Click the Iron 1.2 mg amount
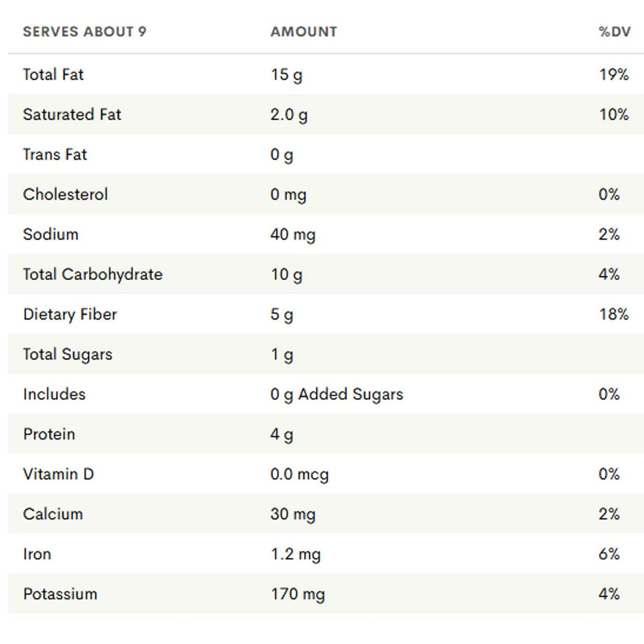The image size is (644, 644). (295, 554)
